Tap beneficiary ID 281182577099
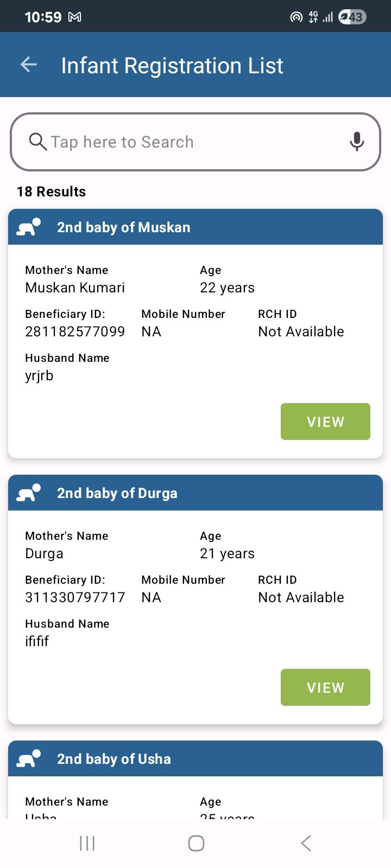The image size is (391, 868). [x=75, y=331]
